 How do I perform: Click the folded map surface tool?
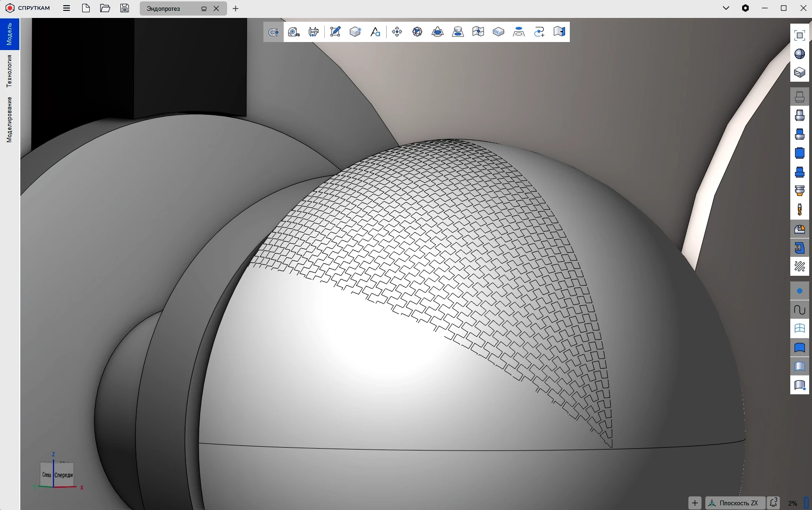478,32
